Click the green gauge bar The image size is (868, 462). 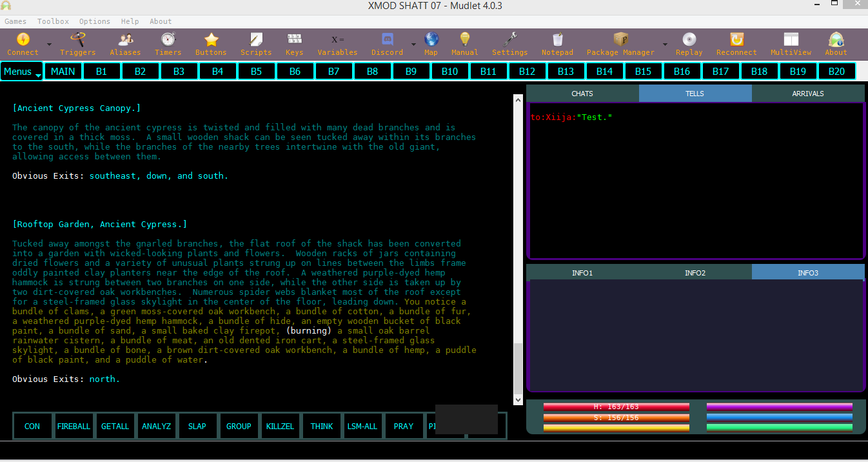[780, 427]
